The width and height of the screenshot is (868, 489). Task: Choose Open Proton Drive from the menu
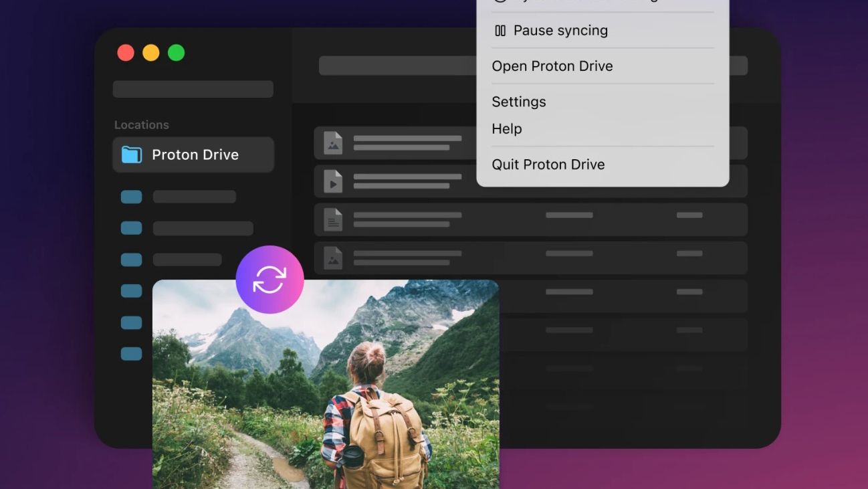click(x=552, y=66)
